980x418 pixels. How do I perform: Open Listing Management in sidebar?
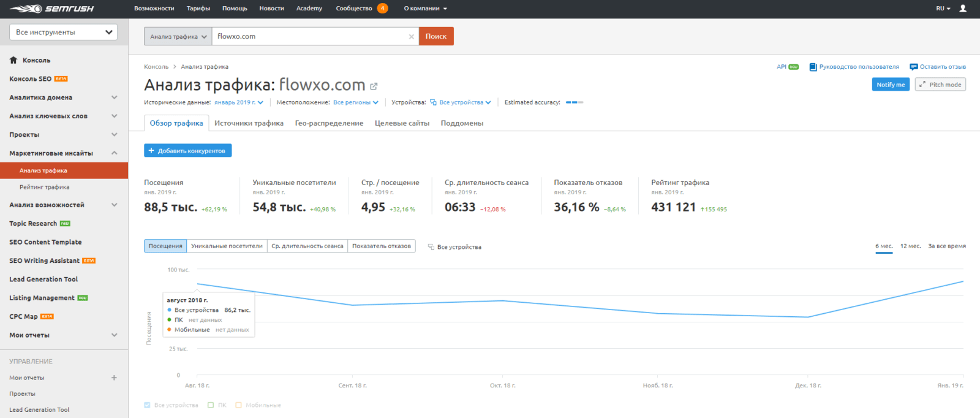(42, 298)
